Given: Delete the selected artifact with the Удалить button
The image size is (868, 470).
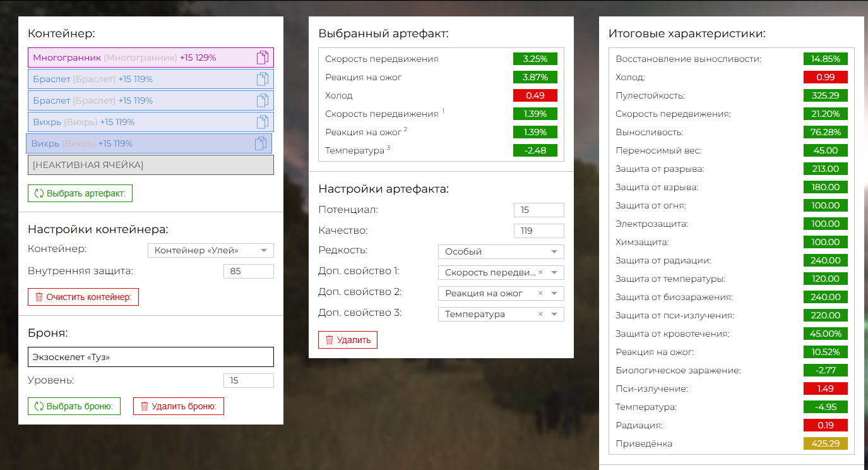Looking at the screenshot, I should pos(348,340).
